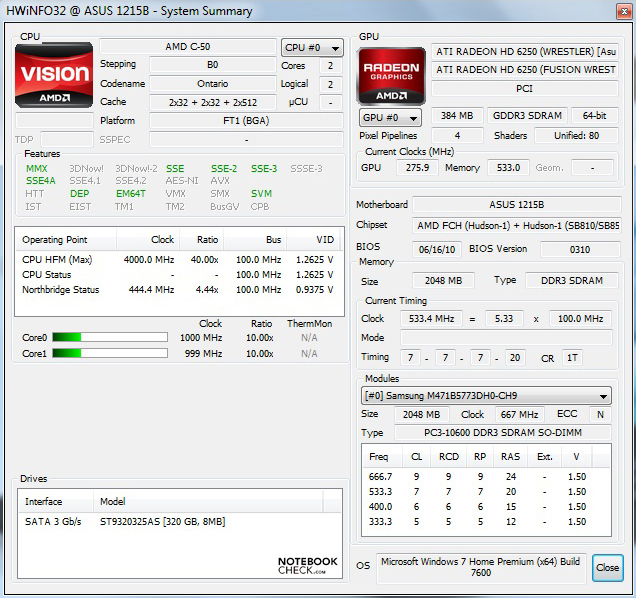Click the GDDR3 SDRAM memory type field
The image size is (636, 598).
(x=527, y=116)
